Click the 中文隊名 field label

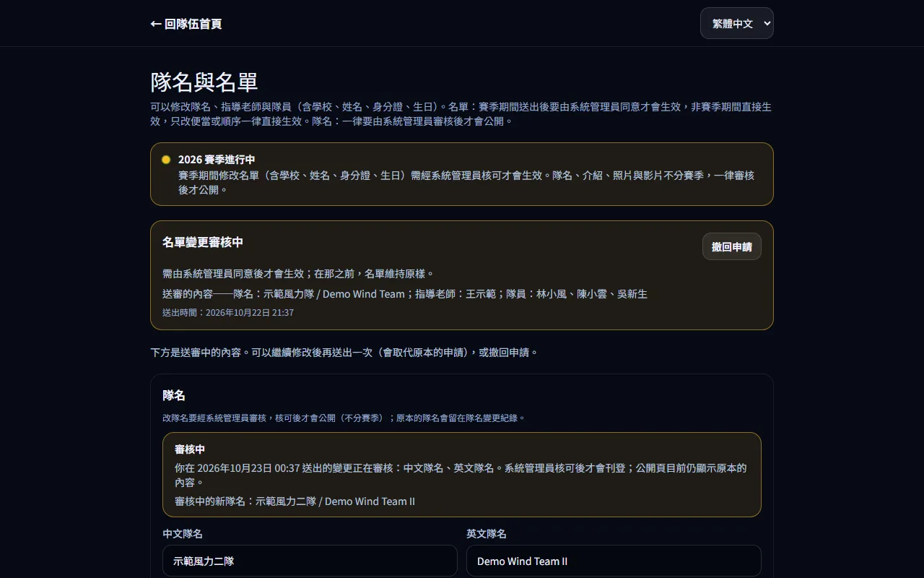coord(183,534)
